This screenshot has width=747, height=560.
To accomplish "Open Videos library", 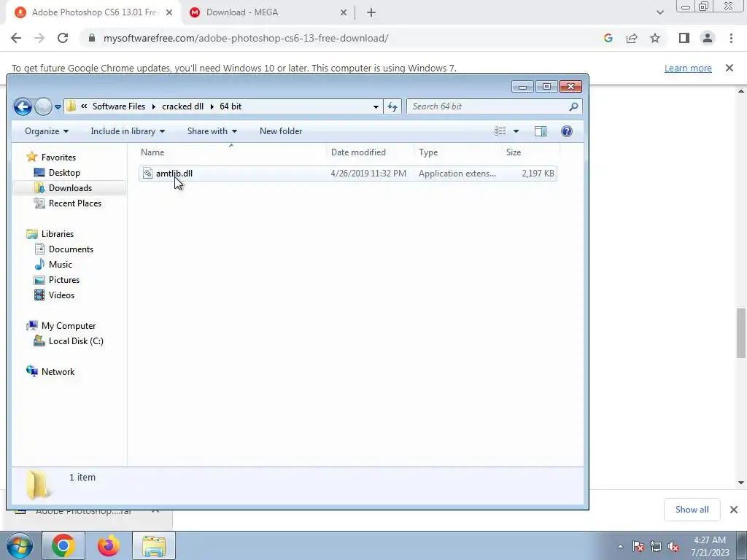I will [61, 295].
